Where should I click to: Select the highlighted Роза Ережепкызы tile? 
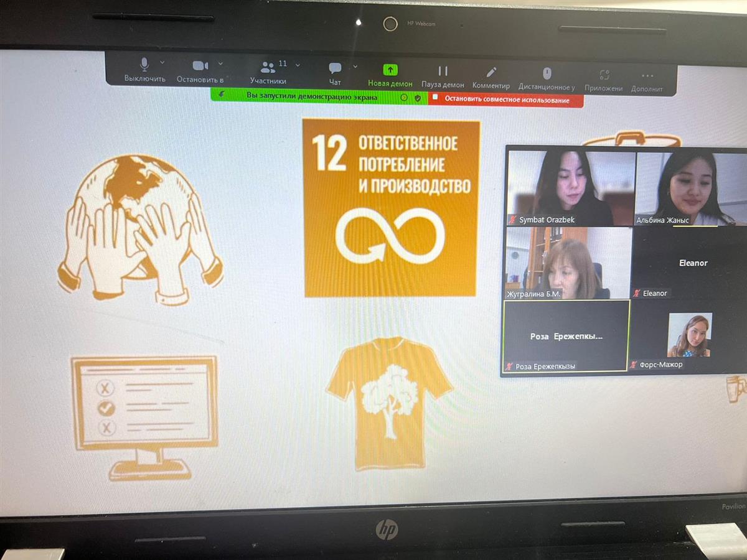tap(566, 337)
